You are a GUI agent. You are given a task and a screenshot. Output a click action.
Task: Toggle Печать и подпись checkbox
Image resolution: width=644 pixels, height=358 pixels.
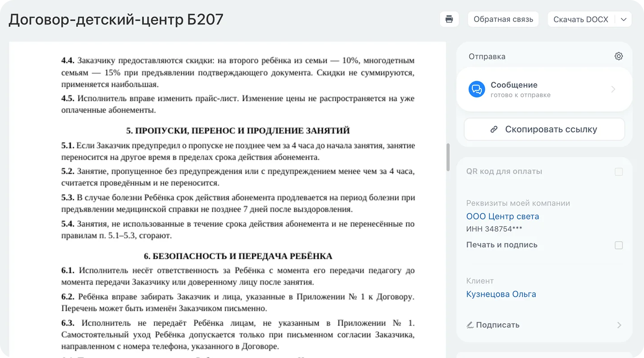pyautogui.click(x=619, y=245)
